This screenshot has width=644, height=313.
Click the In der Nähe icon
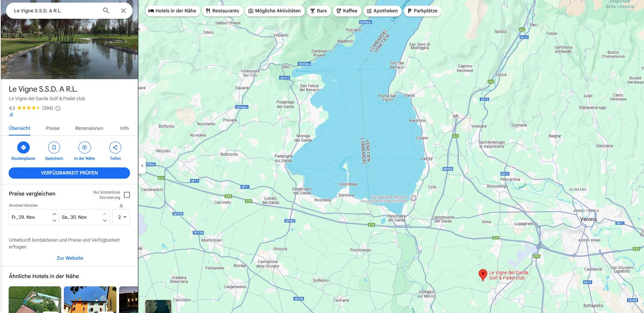(x=85, y=147)
